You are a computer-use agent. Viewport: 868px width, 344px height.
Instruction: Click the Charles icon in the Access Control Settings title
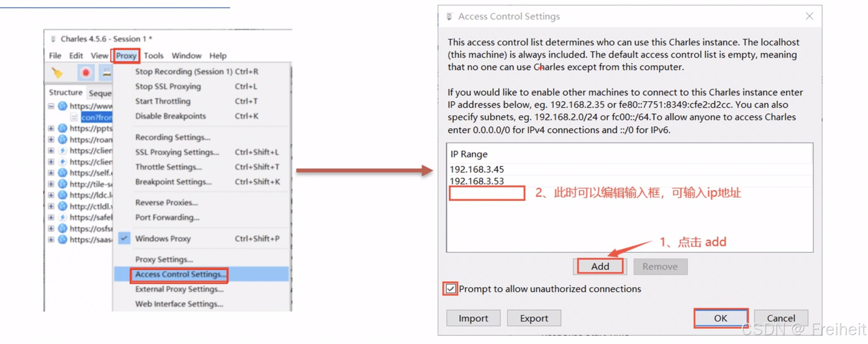tap(449, 17)
